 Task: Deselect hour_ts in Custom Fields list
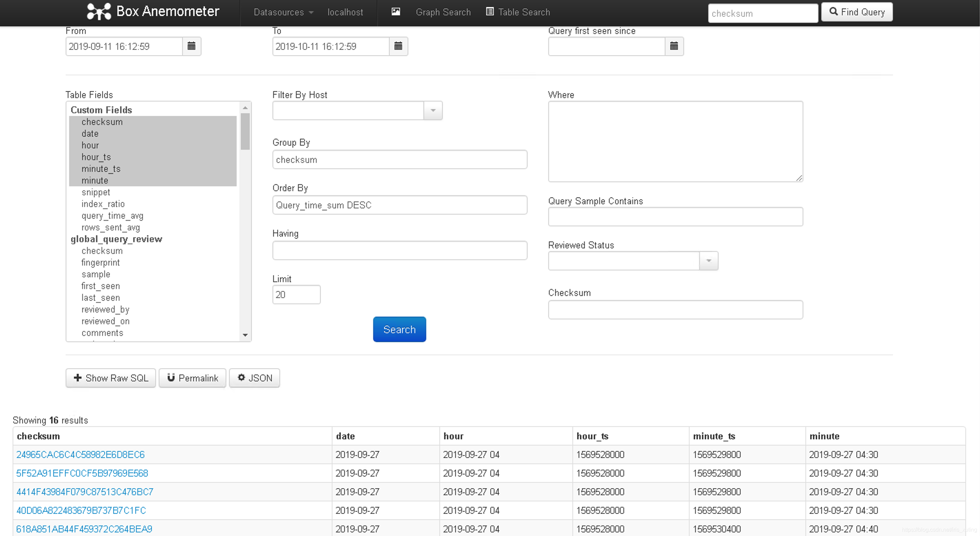pyautogui.click(x=96, y=157)
